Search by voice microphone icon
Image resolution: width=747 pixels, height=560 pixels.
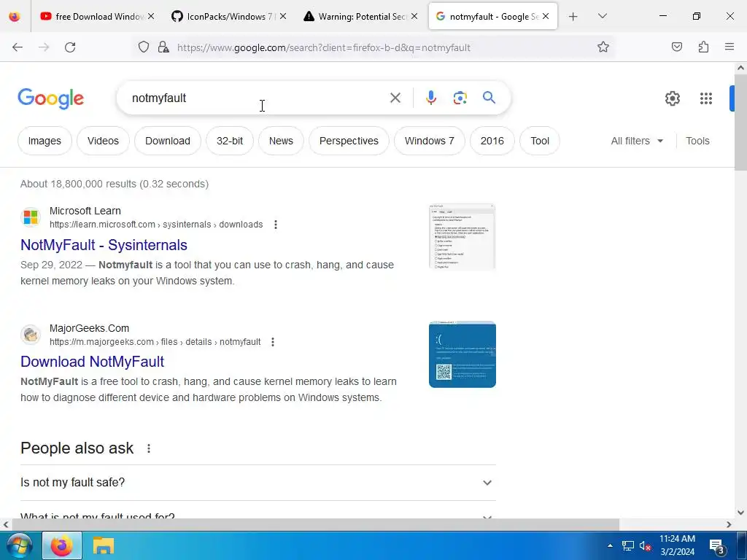(x=430, y=98)
